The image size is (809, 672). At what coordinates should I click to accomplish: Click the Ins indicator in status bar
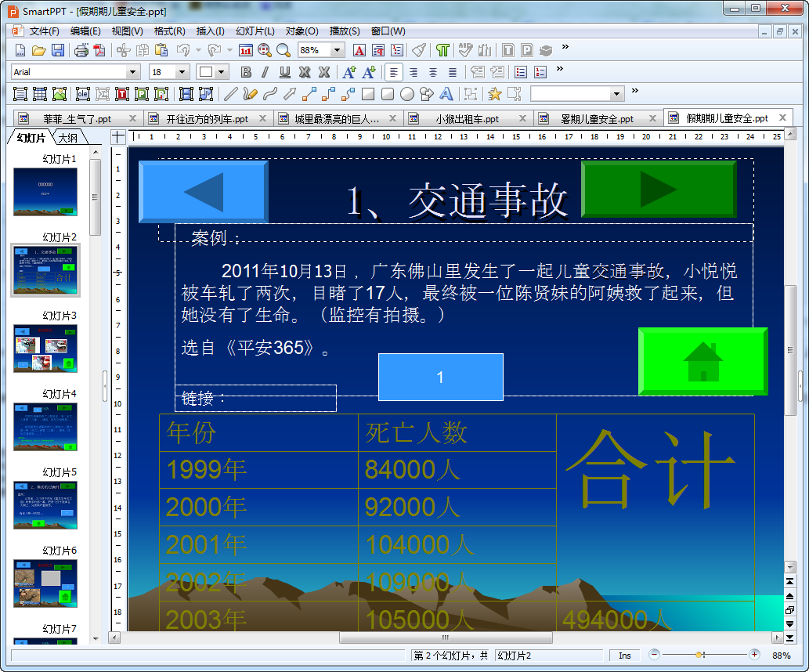[x=624, y=656]
